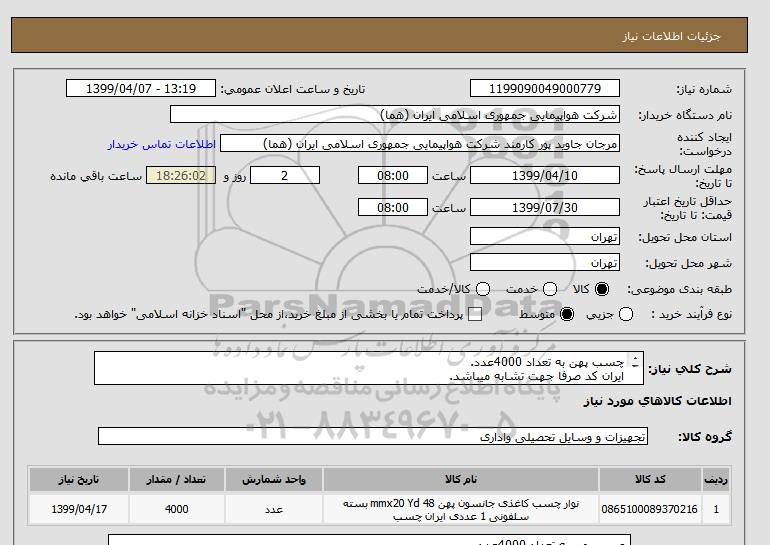770x545 pixels.
Task: Choose the جزیی purchase process option
Action: 626,314
